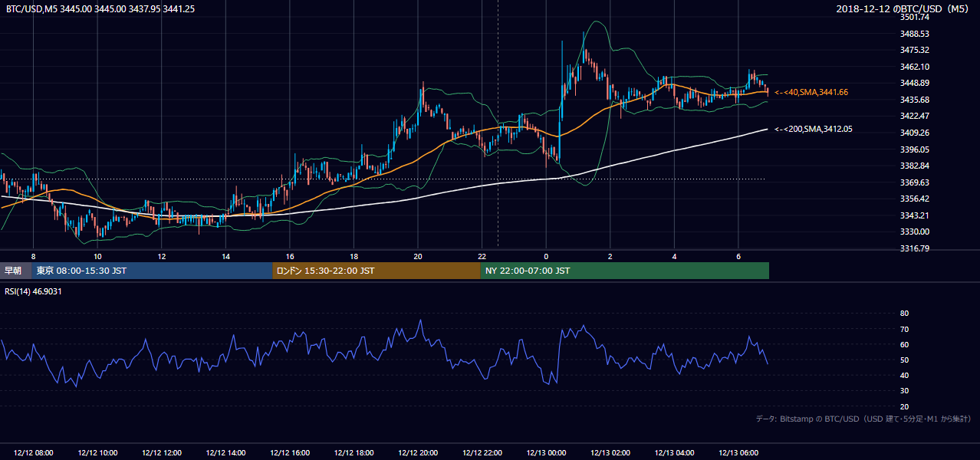Click the bottom date label 12/12 12:00
The image size is (980, 460).
pos(162,453)
